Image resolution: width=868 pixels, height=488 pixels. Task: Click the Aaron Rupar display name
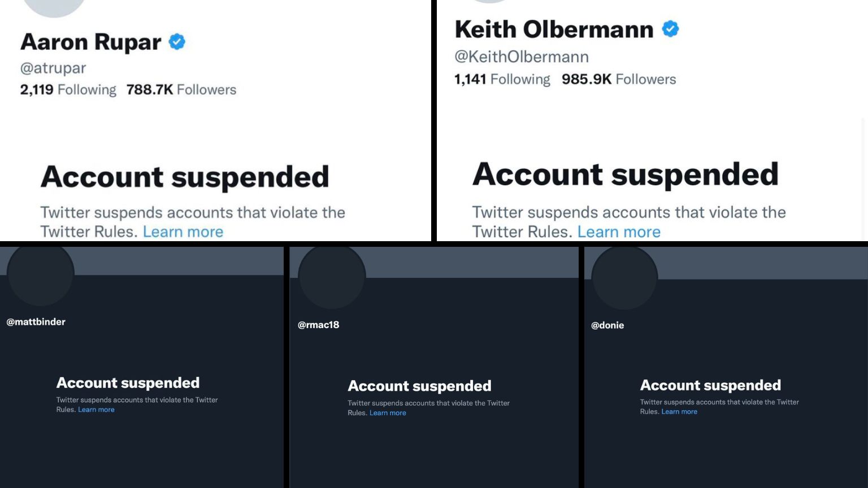pyautogui.click(x=91, y=42)
